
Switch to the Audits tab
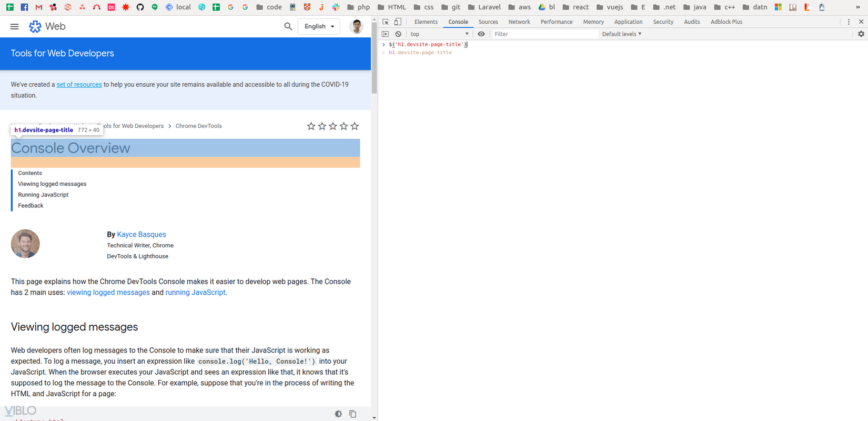(x=692, y=22)
